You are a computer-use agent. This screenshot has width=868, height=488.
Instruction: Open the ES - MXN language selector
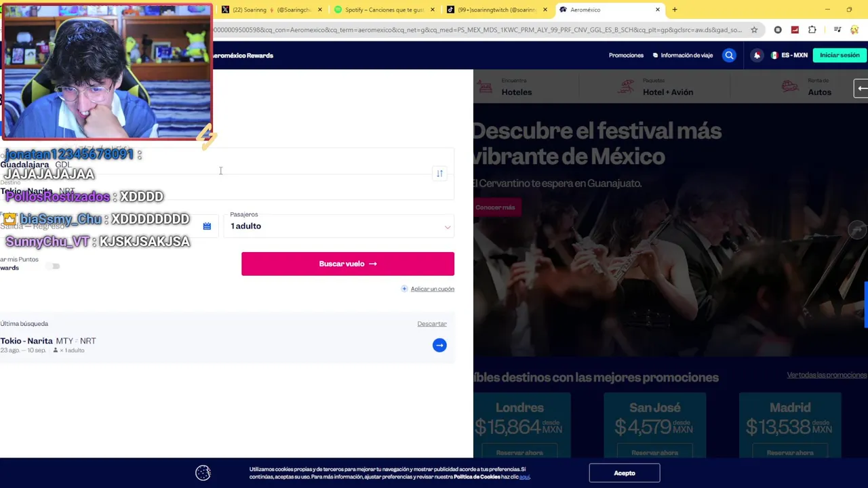point(789,56)
